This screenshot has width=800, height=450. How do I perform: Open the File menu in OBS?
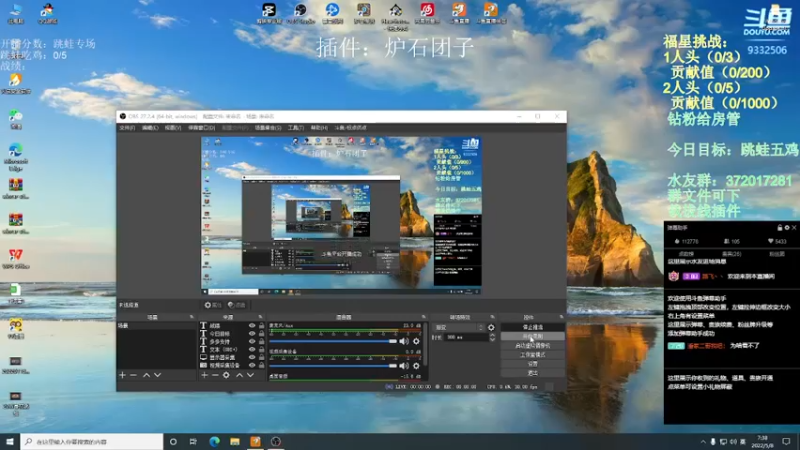[127, 128]
